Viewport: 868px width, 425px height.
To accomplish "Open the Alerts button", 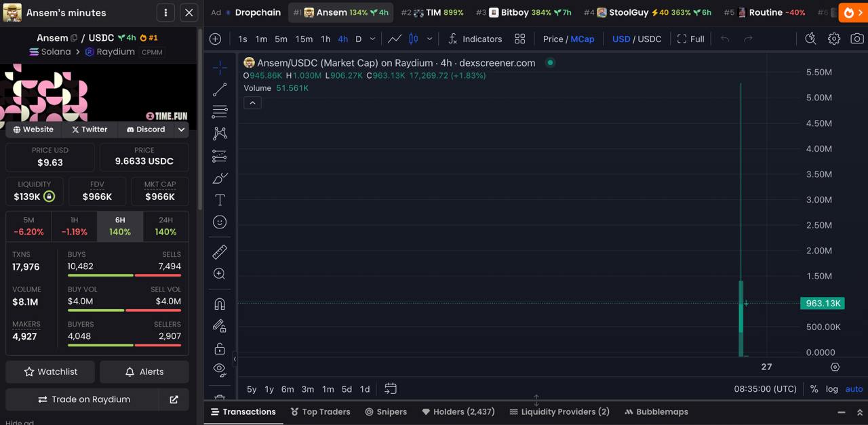I will [144, 371].
